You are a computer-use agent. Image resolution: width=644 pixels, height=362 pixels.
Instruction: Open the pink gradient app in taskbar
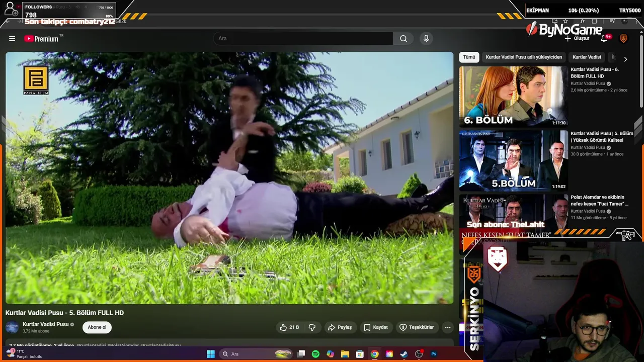click(389, 354)
